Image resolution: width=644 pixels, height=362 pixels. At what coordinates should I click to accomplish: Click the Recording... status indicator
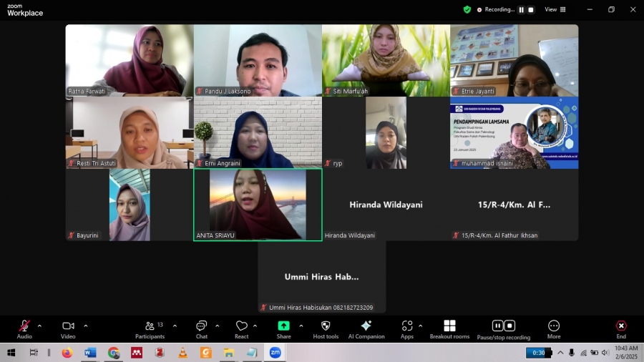coord(496,9)
